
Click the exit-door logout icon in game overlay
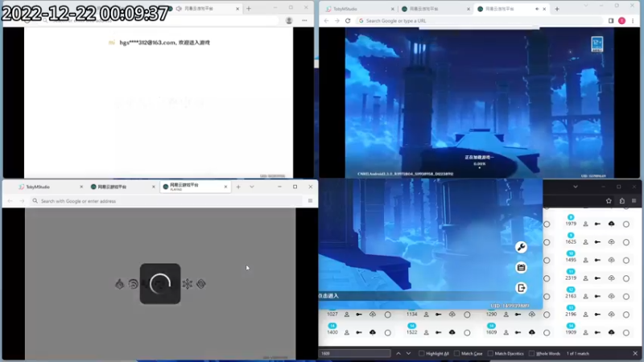pos(521,288)
